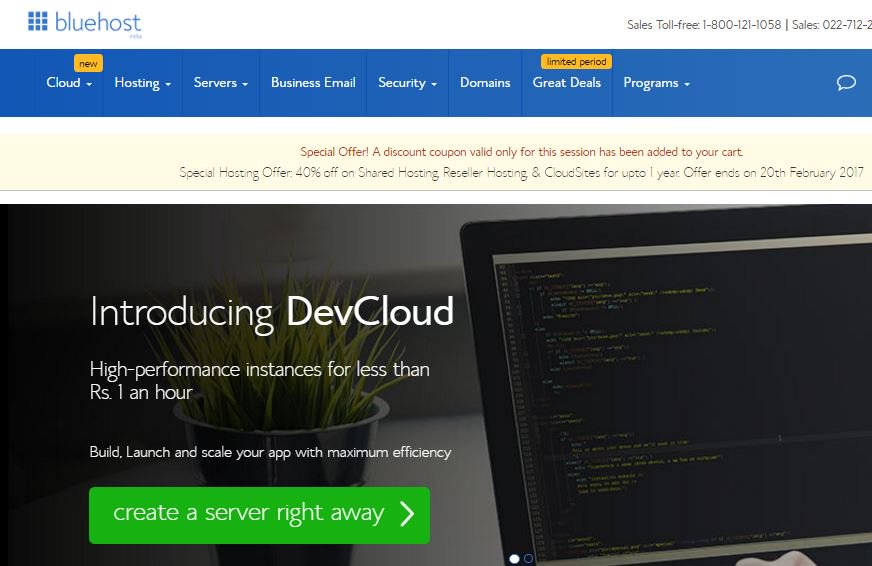Expand the Servers dropdown menu

point(221,83)
